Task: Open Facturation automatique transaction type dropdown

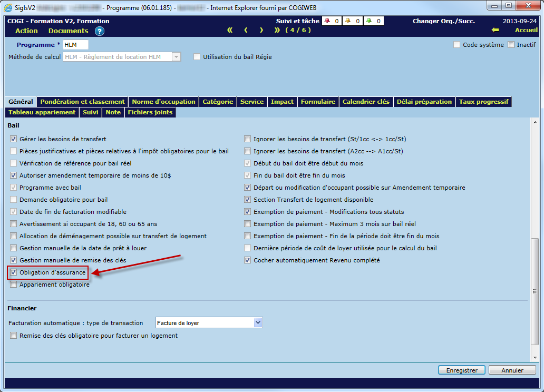Action: (258, 322)
